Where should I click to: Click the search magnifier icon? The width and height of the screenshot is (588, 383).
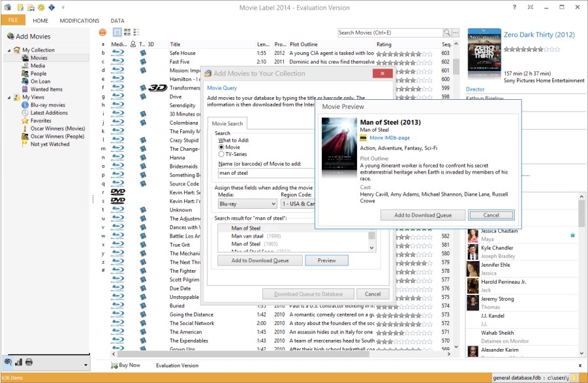[447, 33]
